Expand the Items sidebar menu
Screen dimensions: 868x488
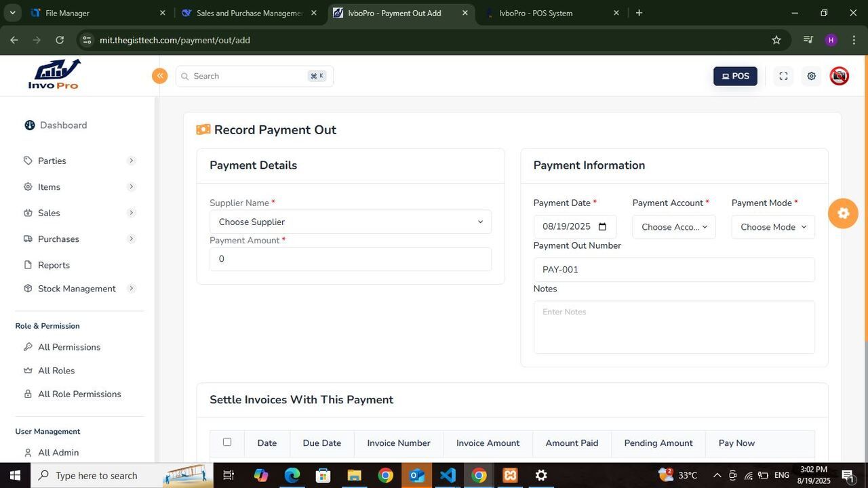point(79,187)
